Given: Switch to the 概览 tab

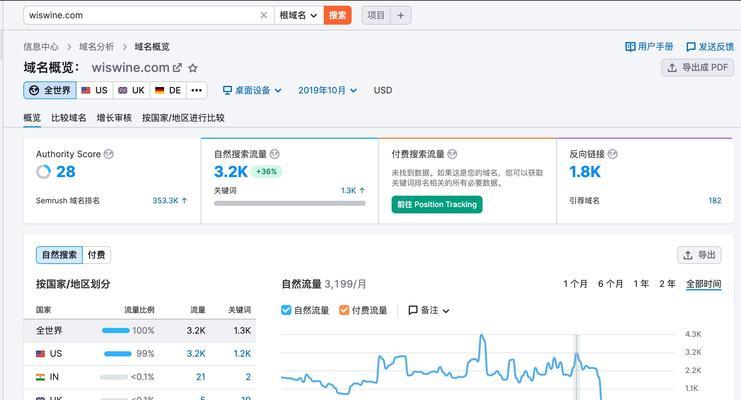Looking at the screenshot, I should [x=32, y=118].
